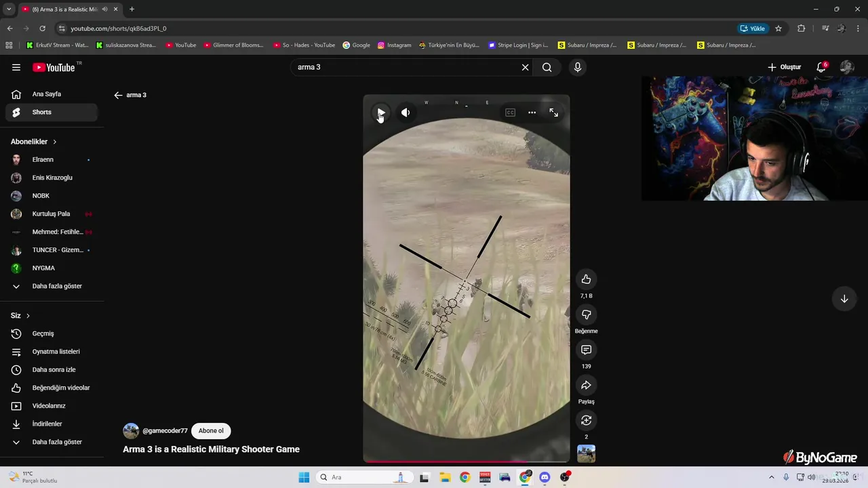The width and height of the screenshot is (868, 488).
Task: Dislike the Short via Beğenme
Action: [x=586, y=314]
